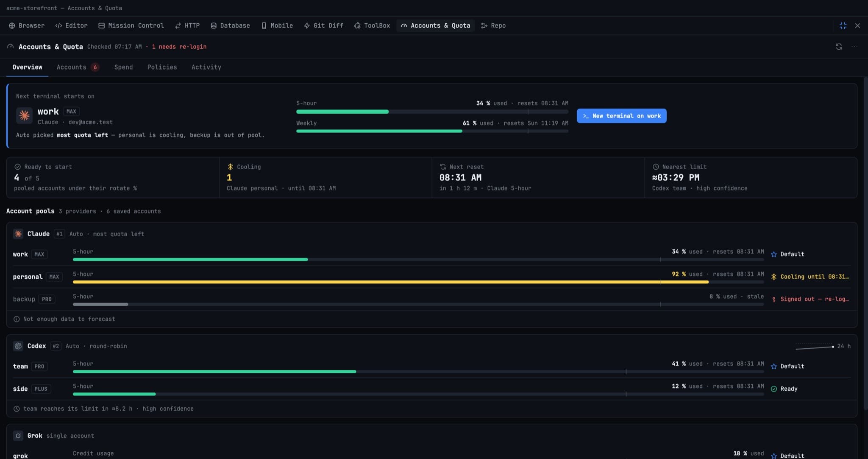This screenshot has height=459, width=868.
Task: Click the collapse view arrows icon
Action: [843, 25]
